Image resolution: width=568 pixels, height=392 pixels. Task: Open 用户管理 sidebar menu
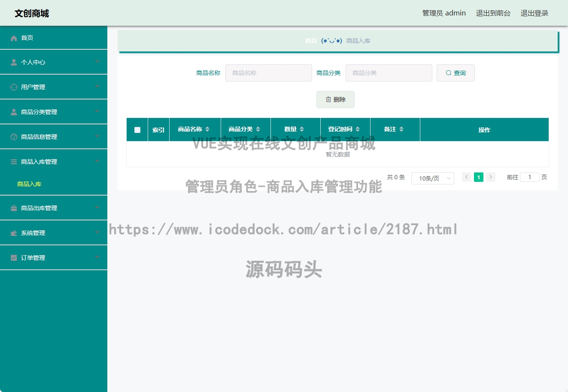coord(54,87)
